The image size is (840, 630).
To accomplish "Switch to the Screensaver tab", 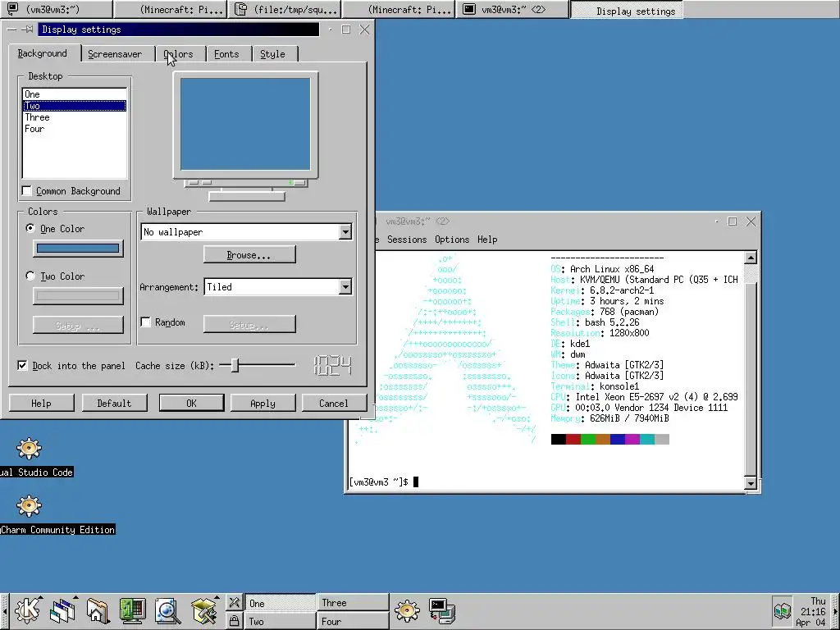I will click(x=115, y=54).
